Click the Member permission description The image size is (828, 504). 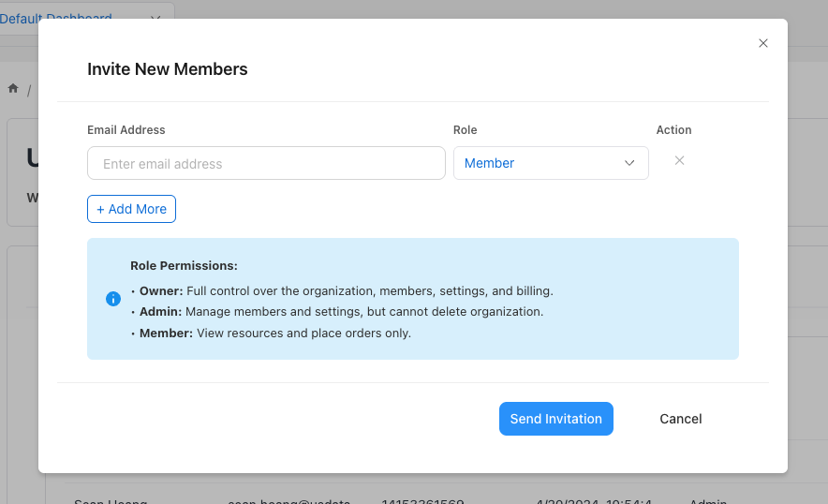pyautogui.click(x=274, y=334)
